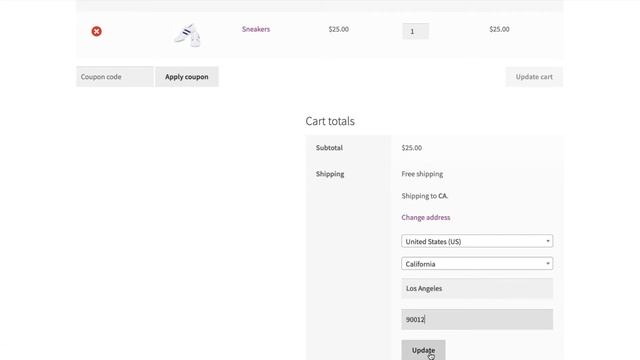Select the Sneakers unit price $25.00
Viewport: 640px width, 360px height.
coord(338,29)
